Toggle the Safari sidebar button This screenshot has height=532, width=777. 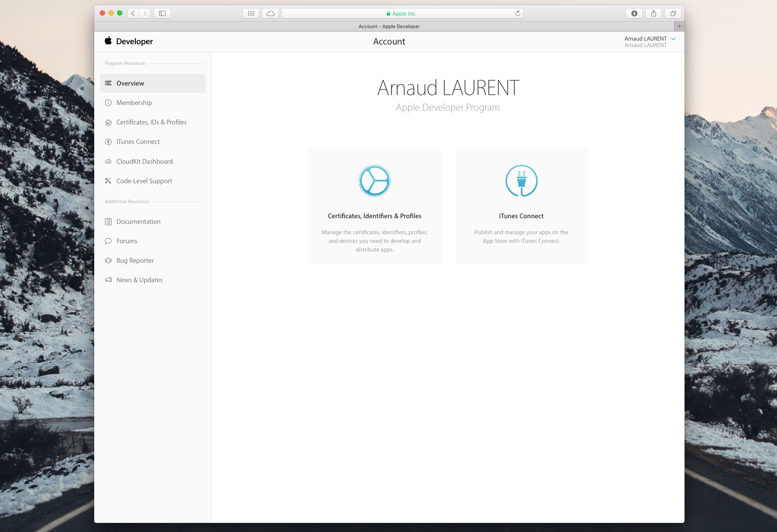pos(162,13)
